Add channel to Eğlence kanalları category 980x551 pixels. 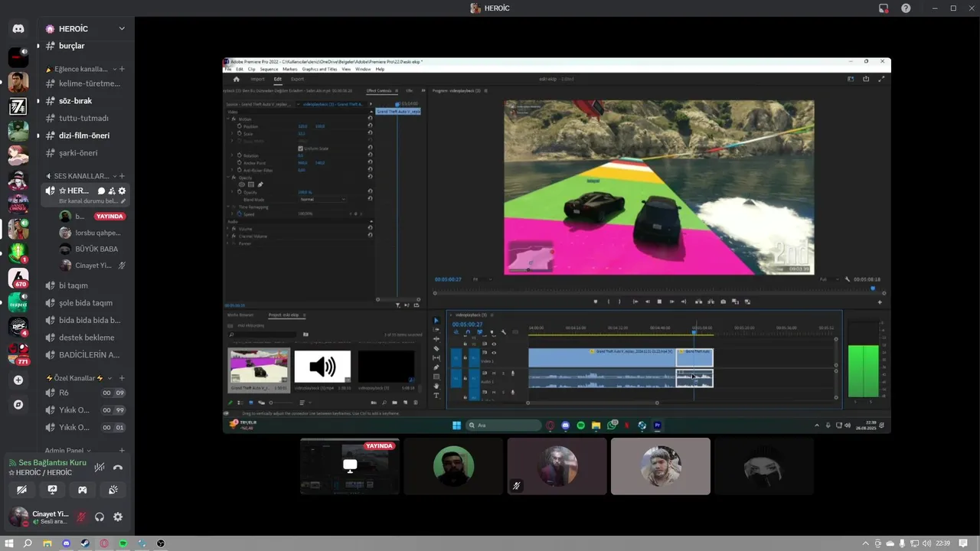[122, 69]
